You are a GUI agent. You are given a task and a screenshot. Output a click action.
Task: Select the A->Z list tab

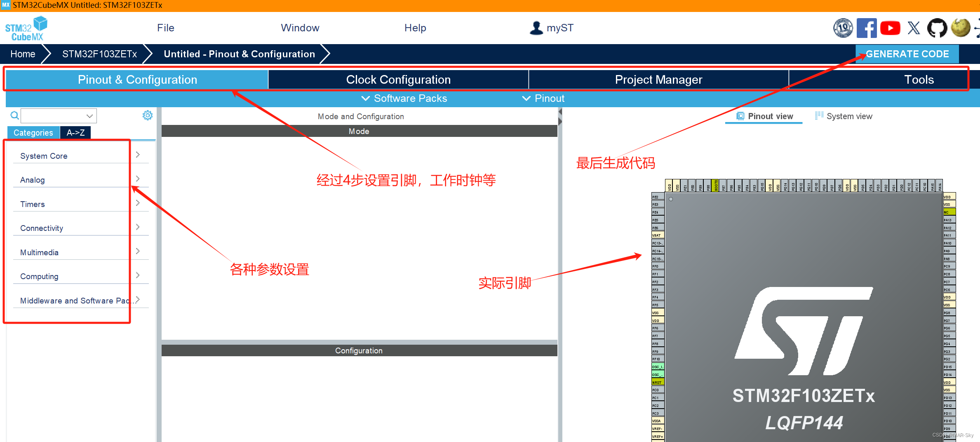(x=75, y=132)
